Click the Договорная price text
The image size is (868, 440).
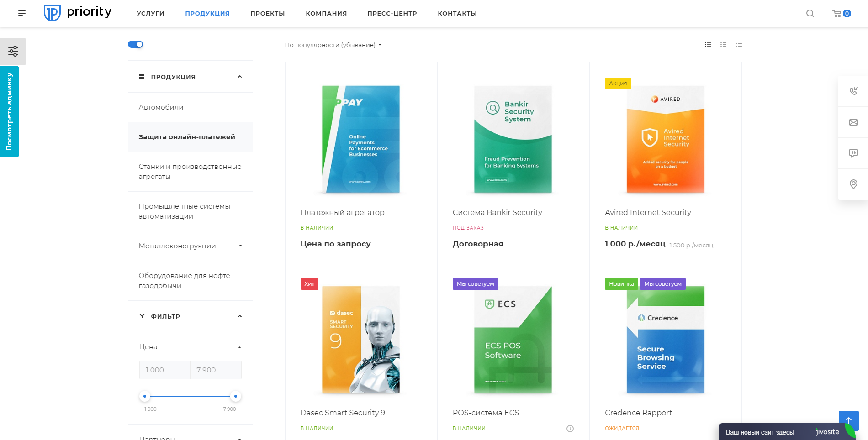click(x=477, y=244)
